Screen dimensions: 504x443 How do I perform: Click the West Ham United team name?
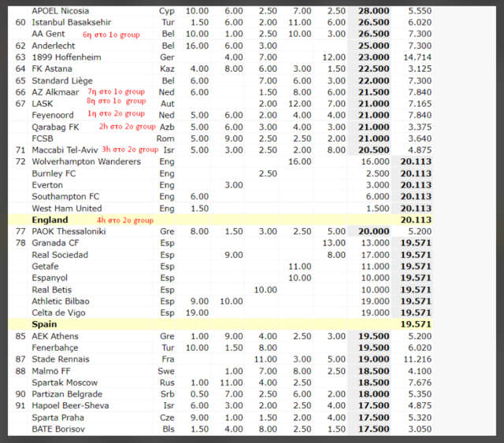67,209
